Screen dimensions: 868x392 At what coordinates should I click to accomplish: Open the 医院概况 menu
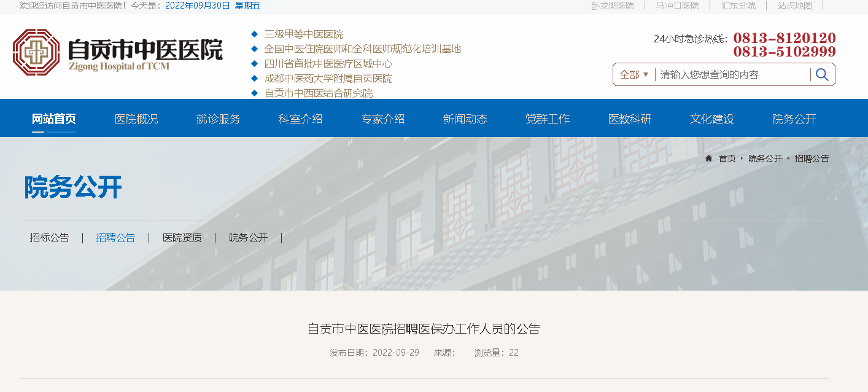pos(136,119)
